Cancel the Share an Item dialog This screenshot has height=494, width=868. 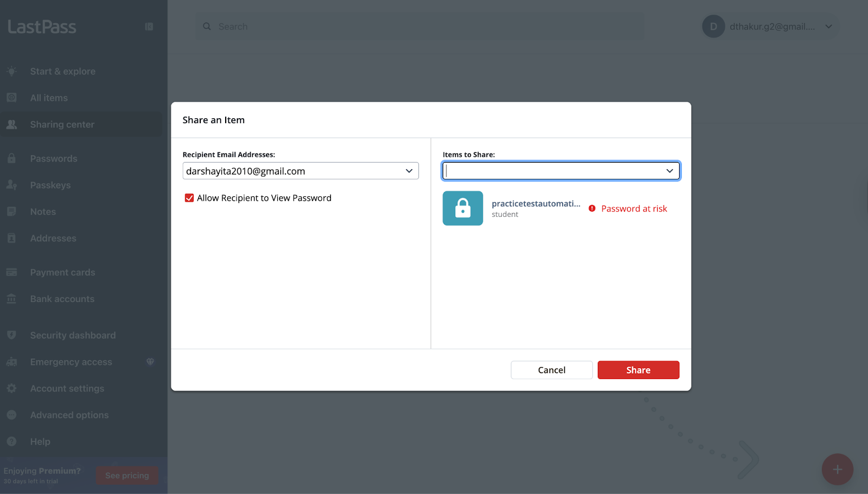click(x=551, y=370)
